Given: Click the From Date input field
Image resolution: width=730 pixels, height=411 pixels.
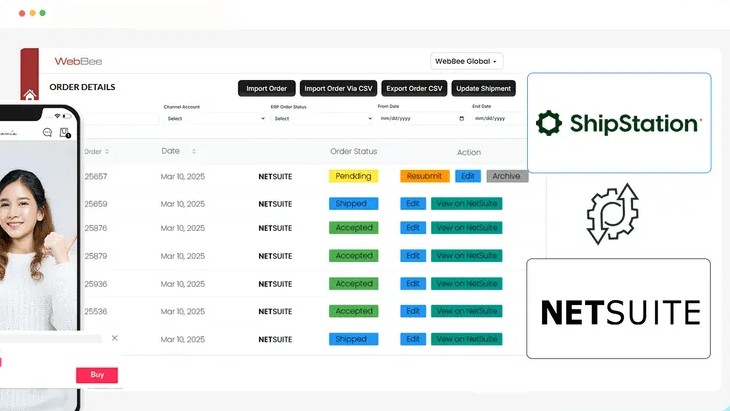Looking at the screenshot, I should 422,119.
